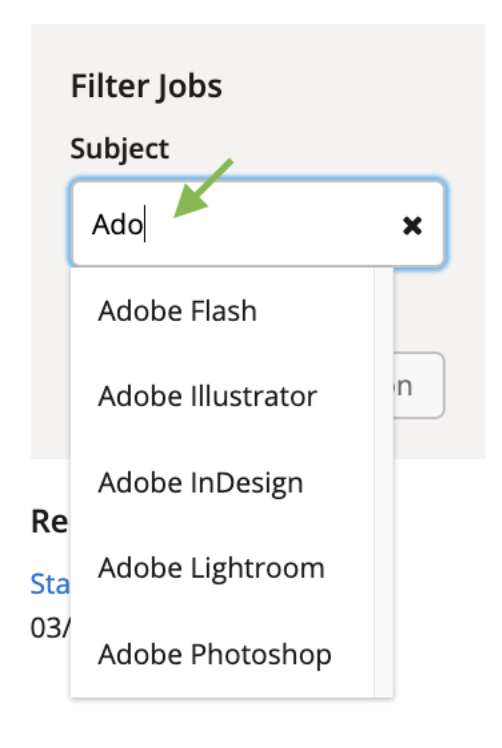Click the typed text Ado in field

117,224
